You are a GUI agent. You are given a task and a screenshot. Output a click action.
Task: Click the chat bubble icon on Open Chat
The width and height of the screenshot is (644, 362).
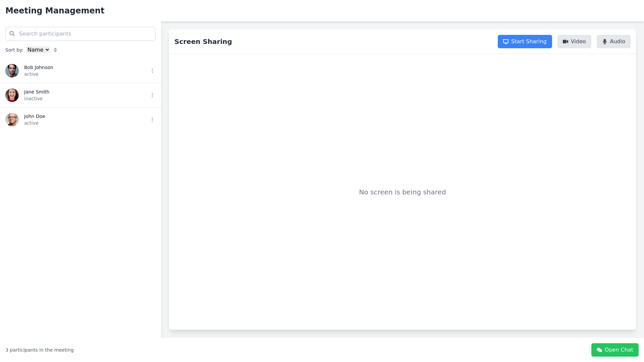pyautogui.click(x=599, y=350)
